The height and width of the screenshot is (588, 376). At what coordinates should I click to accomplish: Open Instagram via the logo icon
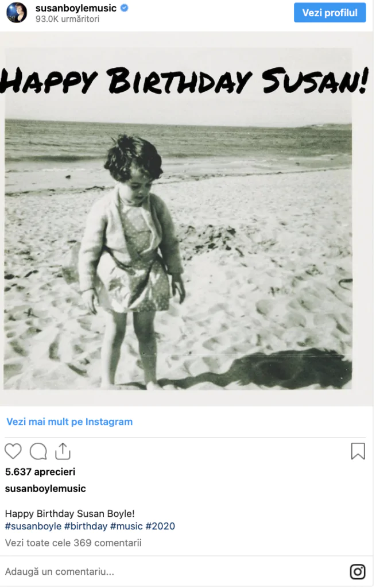[358, 571]
